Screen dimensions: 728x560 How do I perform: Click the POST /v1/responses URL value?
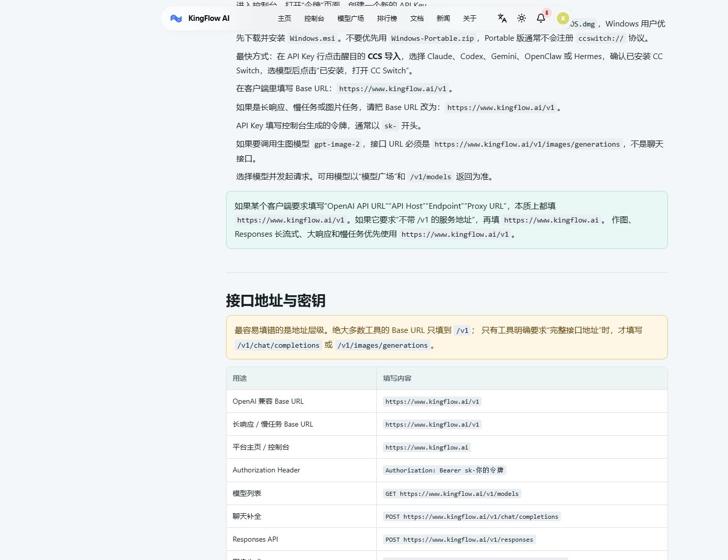tap(459, 540)
